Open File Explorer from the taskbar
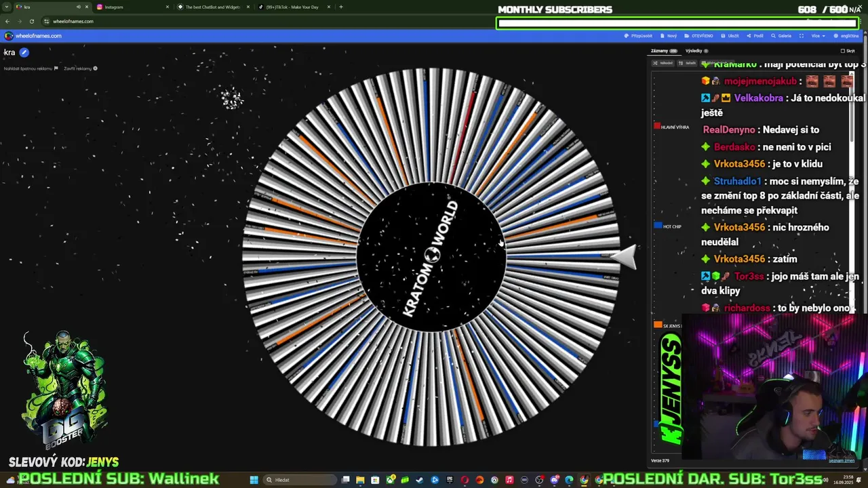Screen dimensions: 868x488 (x=360, y=480)
